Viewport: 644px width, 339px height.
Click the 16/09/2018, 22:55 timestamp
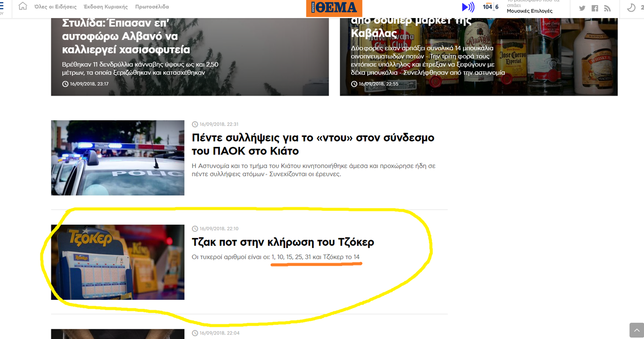[x=374, y=83]
